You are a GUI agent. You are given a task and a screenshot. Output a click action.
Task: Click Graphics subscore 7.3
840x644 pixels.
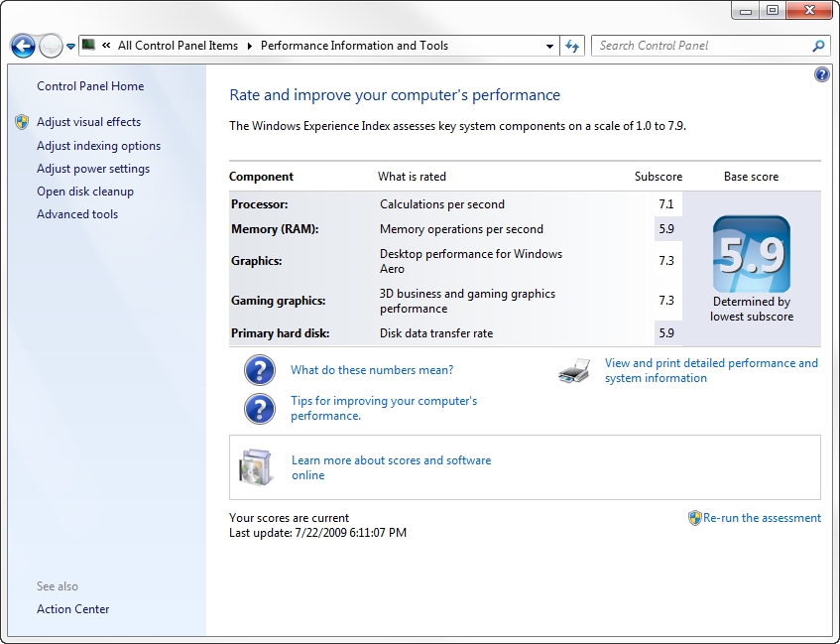(665, 261)
